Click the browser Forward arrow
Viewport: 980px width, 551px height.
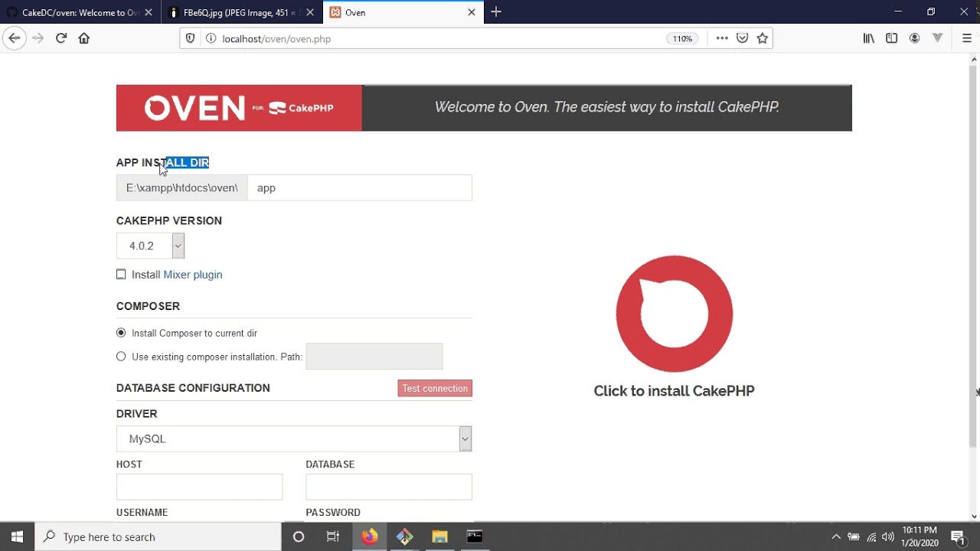click(38, 38)
